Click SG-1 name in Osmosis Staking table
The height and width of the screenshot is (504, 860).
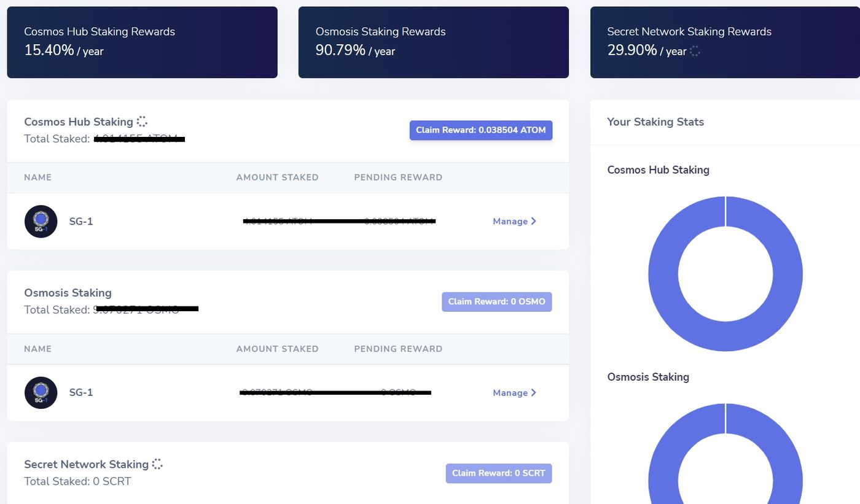pyautogui.click(x=81, y=393)
